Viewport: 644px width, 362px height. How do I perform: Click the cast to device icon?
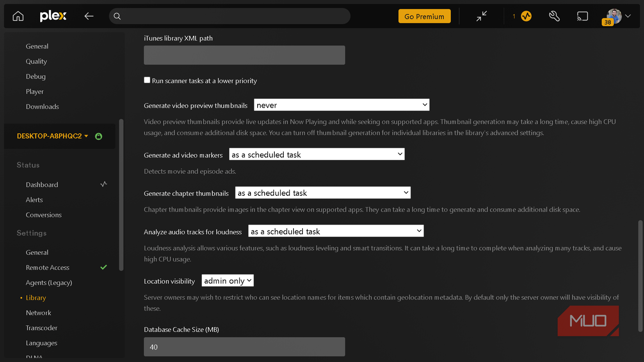coord(582,16)
